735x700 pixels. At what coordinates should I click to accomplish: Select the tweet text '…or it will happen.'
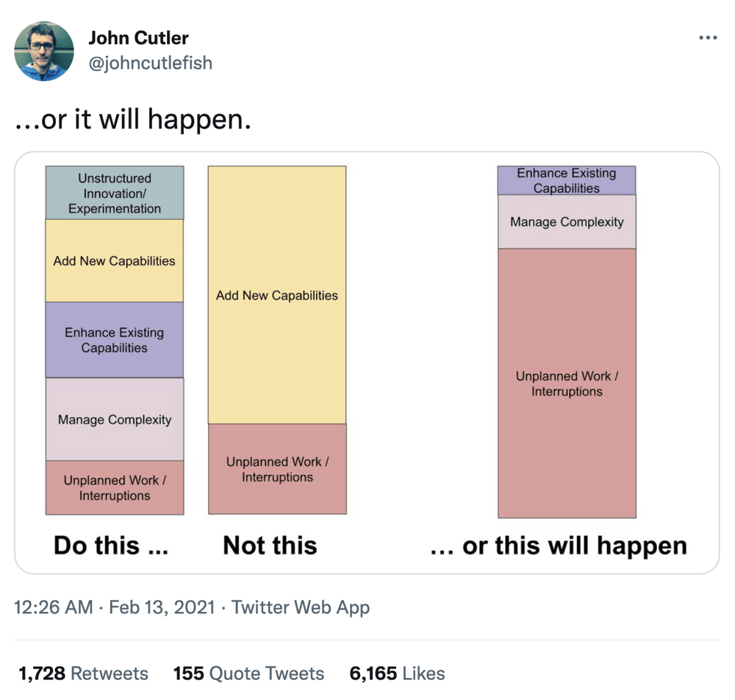(135, 118)
